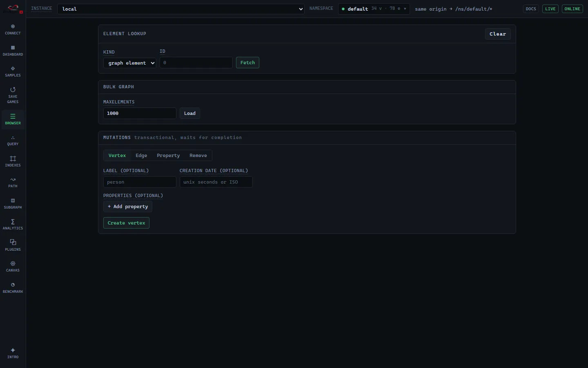Image resolution: width=588 pixels, height=368 pixels.
Task: Click the BULK GRAPH heading
Action: 118,87
